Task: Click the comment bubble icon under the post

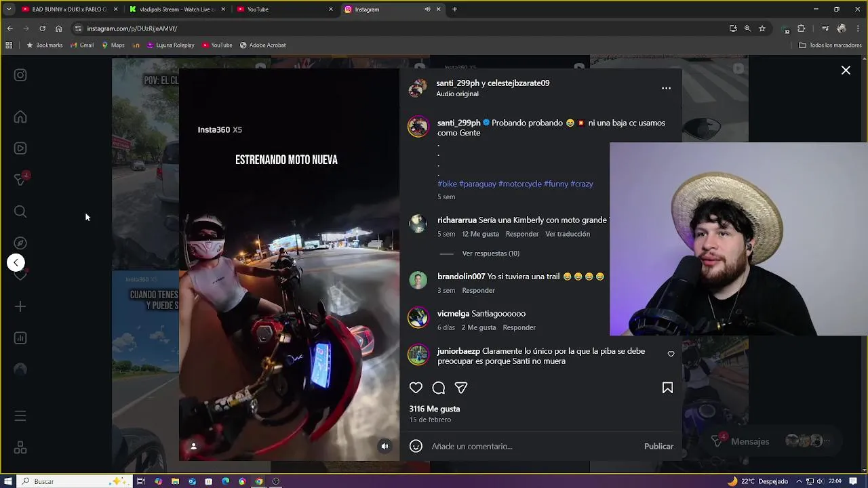Action: pyautogui.click(x=439, y=388)
